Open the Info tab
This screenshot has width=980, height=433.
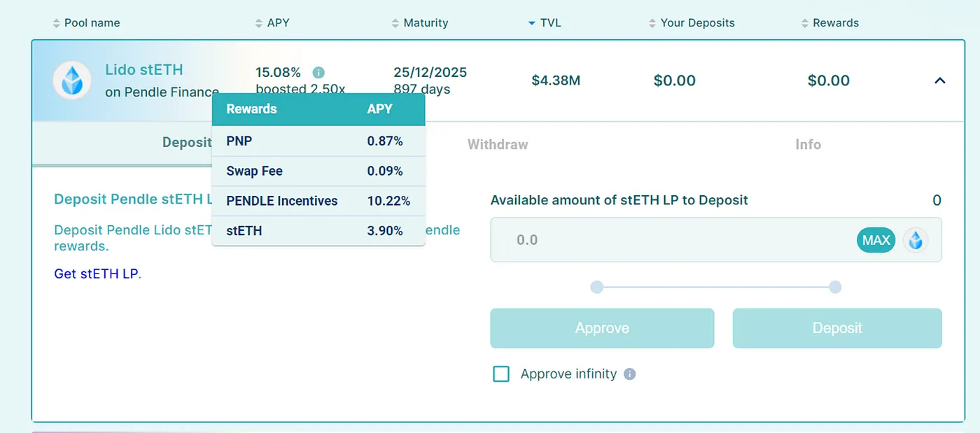point(808,145)
